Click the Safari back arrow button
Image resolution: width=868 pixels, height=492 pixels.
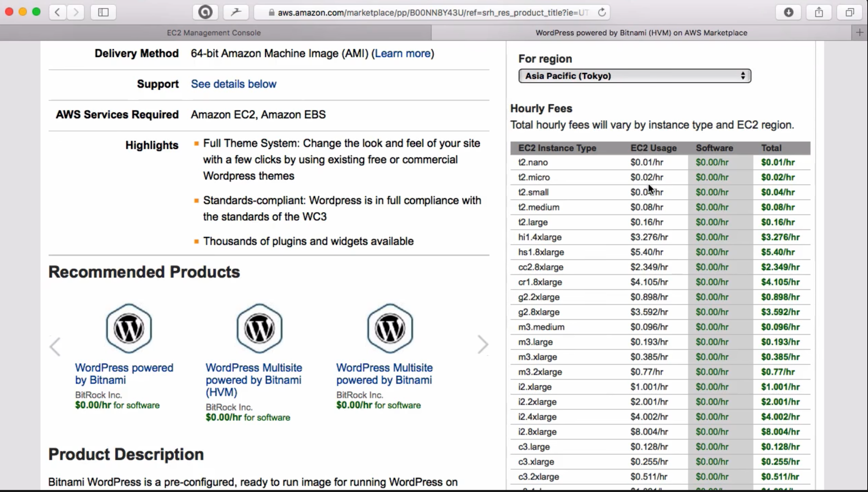click(57, 13)
